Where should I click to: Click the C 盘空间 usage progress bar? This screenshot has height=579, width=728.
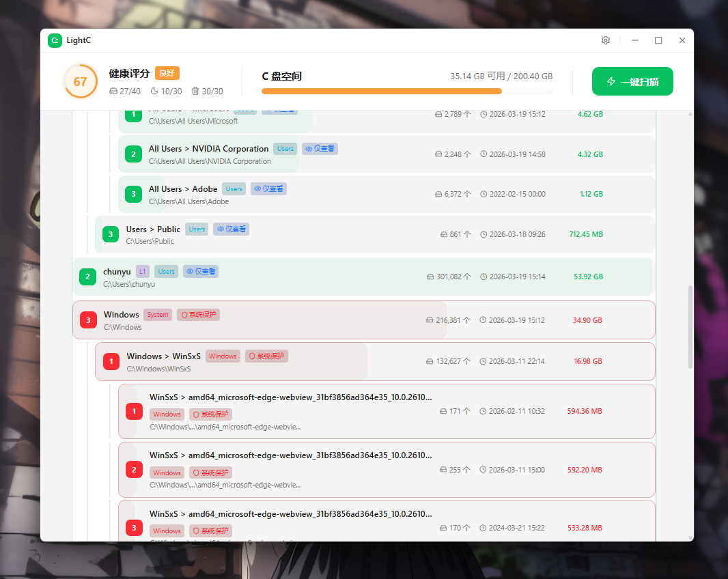click(x=407, y=91)
